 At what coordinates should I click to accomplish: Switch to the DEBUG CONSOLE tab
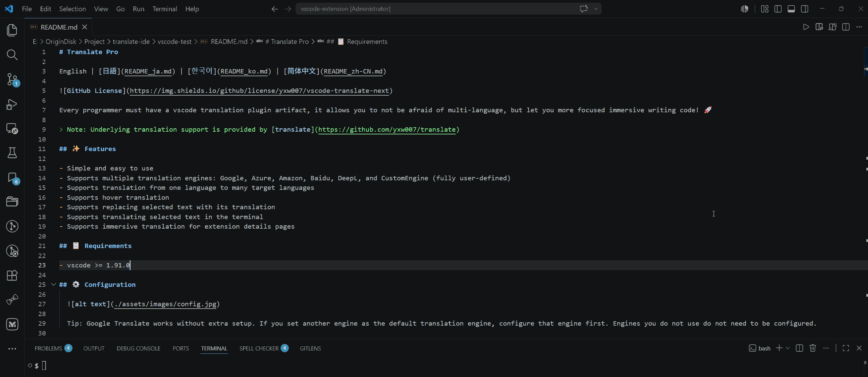(138, 348)
